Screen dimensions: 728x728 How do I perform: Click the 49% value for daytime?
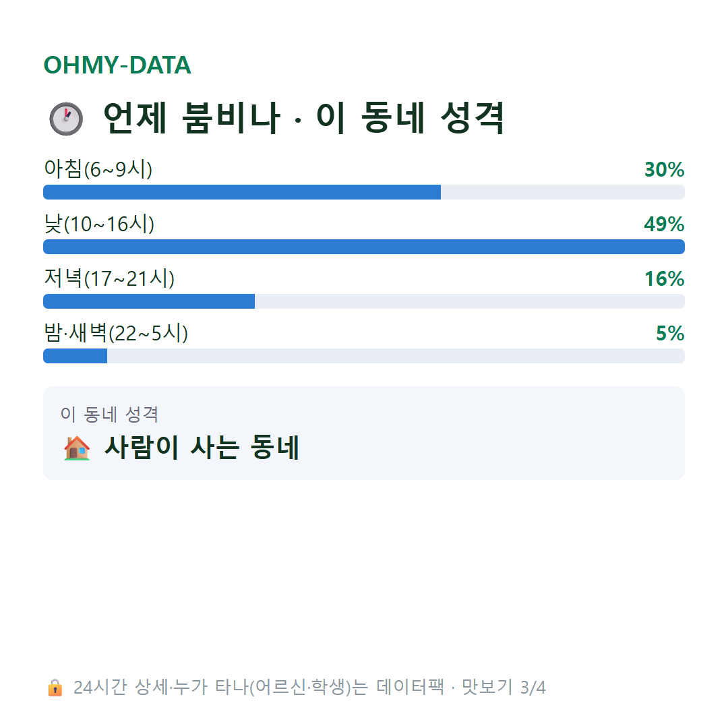[x=665, y=224]
